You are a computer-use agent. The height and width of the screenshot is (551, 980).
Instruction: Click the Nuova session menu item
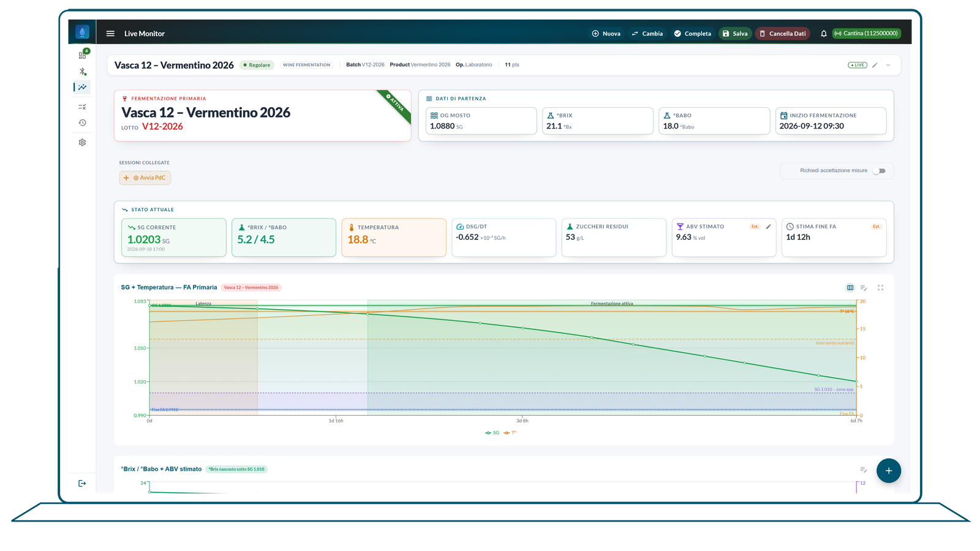pos(606,34)
